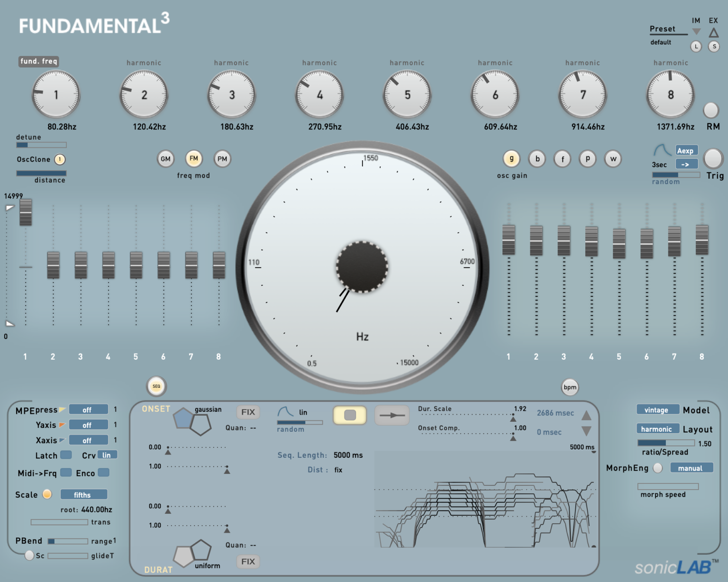
Task: Open the IM preset import dropdown
Action: tap(696, 31)
